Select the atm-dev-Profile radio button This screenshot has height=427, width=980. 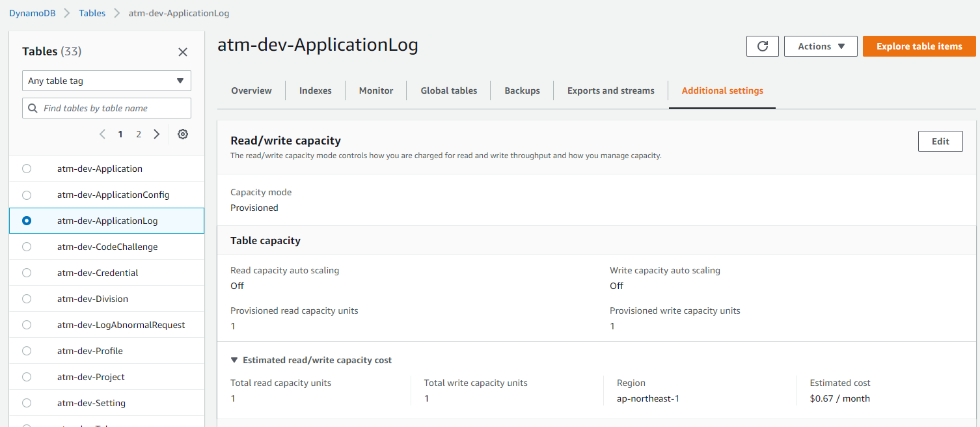[x=27, y=351]
